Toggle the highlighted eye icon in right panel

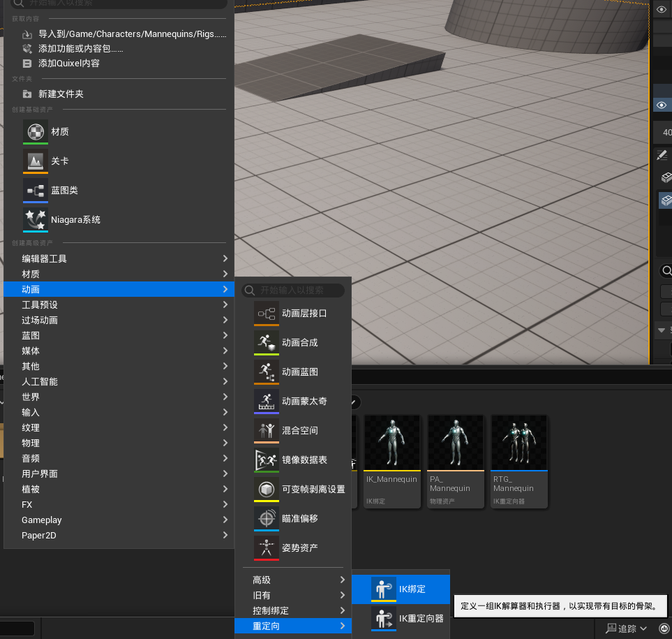click(662, 105)
